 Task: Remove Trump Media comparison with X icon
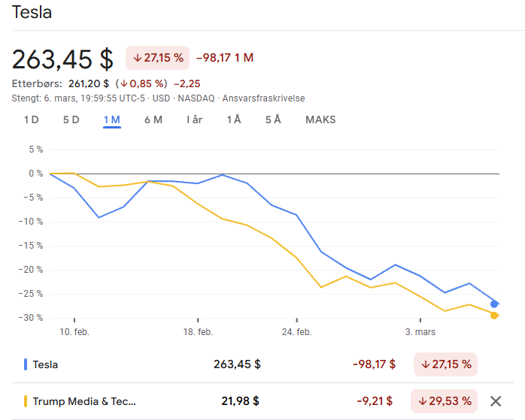tap(496, 401)
